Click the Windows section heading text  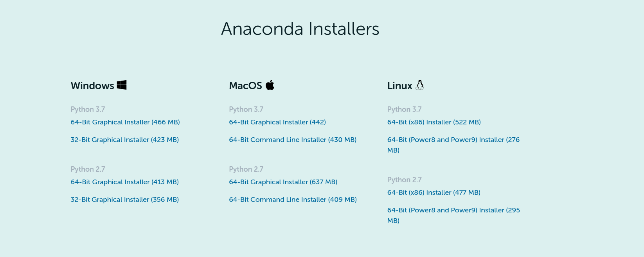pos(92,86)
